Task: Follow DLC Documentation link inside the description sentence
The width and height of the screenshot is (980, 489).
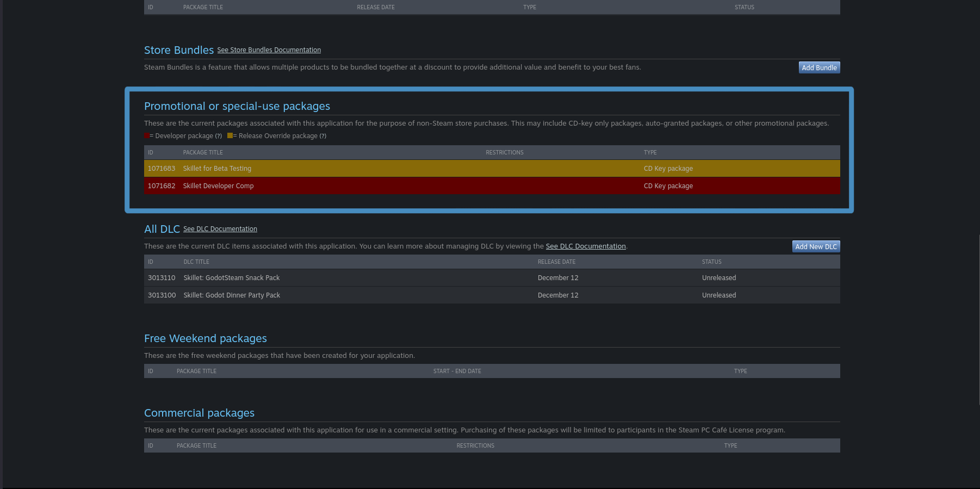Action: pos(585,246)
